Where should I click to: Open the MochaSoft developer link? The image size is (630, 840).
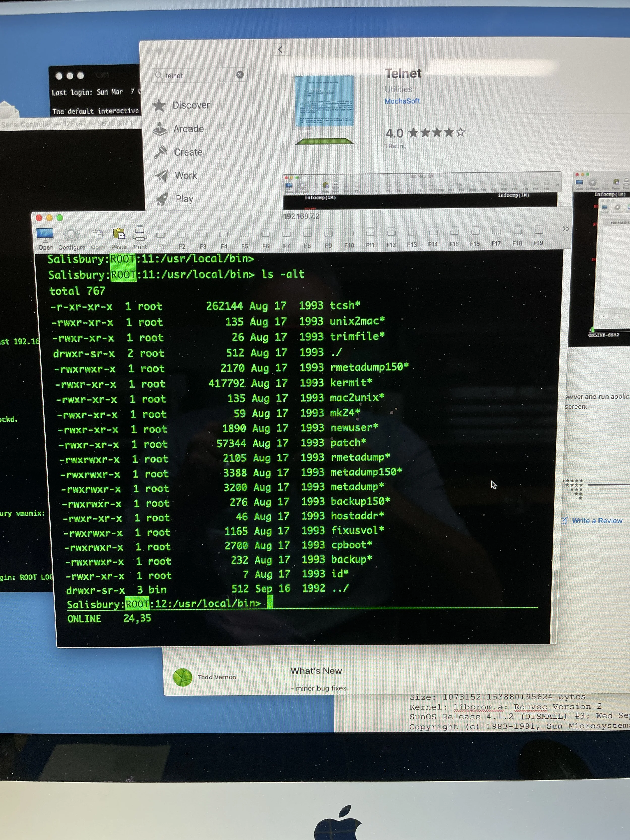click(x=402, y=101)
